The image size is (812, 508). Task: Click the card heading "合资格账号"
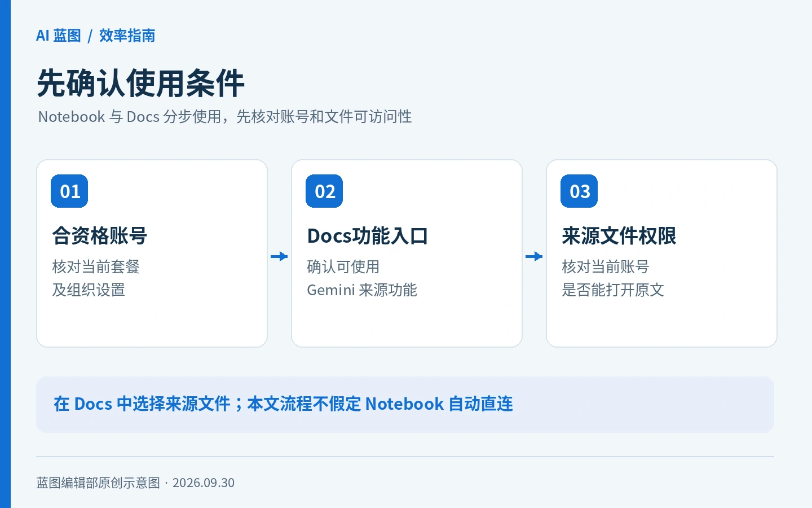(100, 236)
